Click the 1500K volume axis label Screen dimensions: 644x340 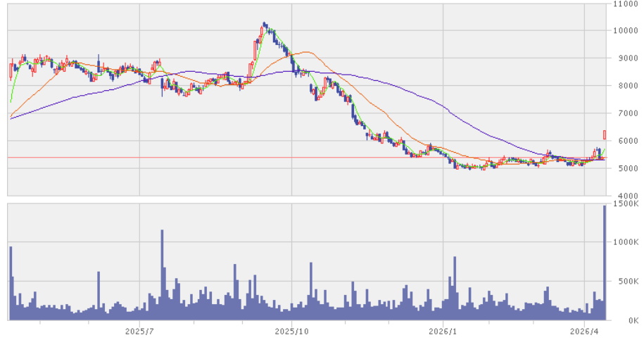[626, 204]
